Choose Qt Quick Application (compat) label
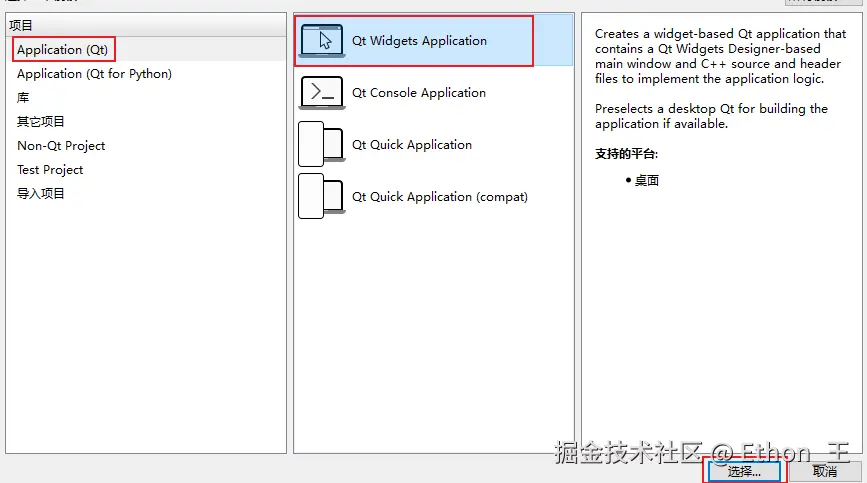The image size is (867, 483). [x=440, y=197]
